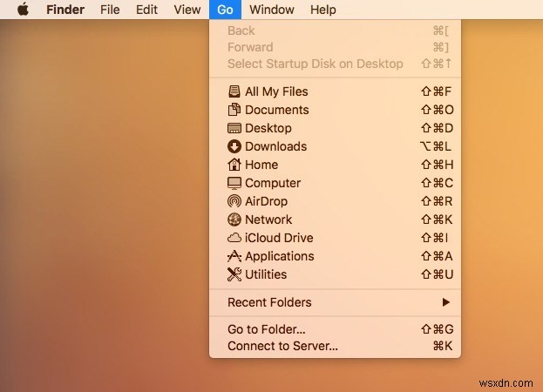543x392 pixels.
Task: Click the ⇧⌘K shortcut for Network
Action: click(x=437, y=220)
